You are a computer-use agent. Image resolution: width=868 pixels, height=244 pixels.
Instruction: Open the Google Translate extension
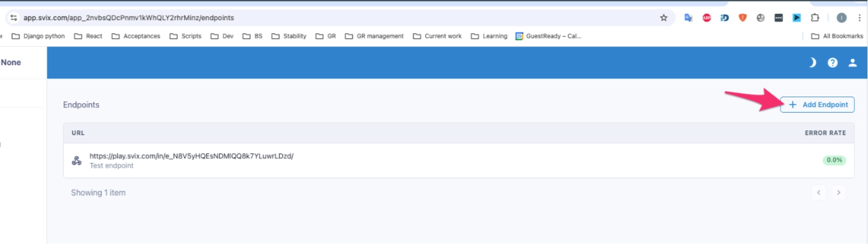688,18
